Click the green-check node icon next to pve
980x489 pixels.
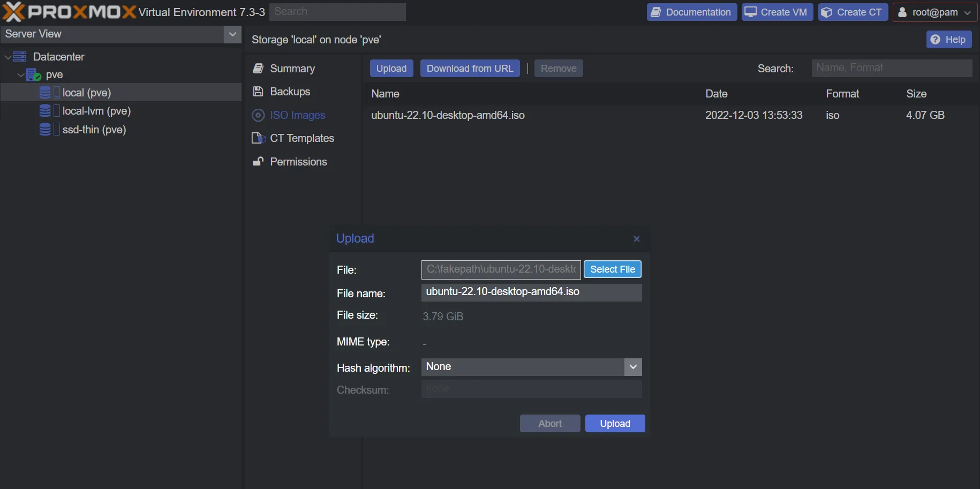coord(31,74)
